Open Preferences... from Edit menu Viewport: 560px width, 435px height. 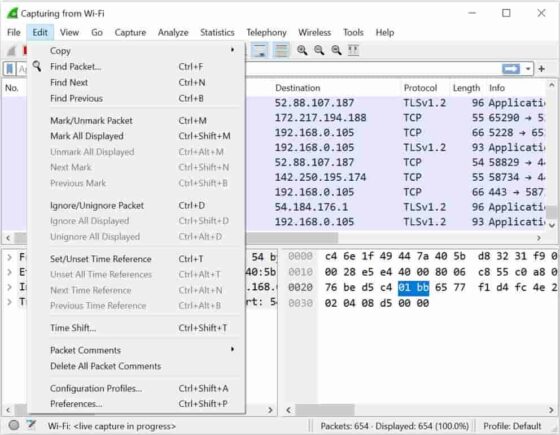pyautogui.click(x=136, y=404)
